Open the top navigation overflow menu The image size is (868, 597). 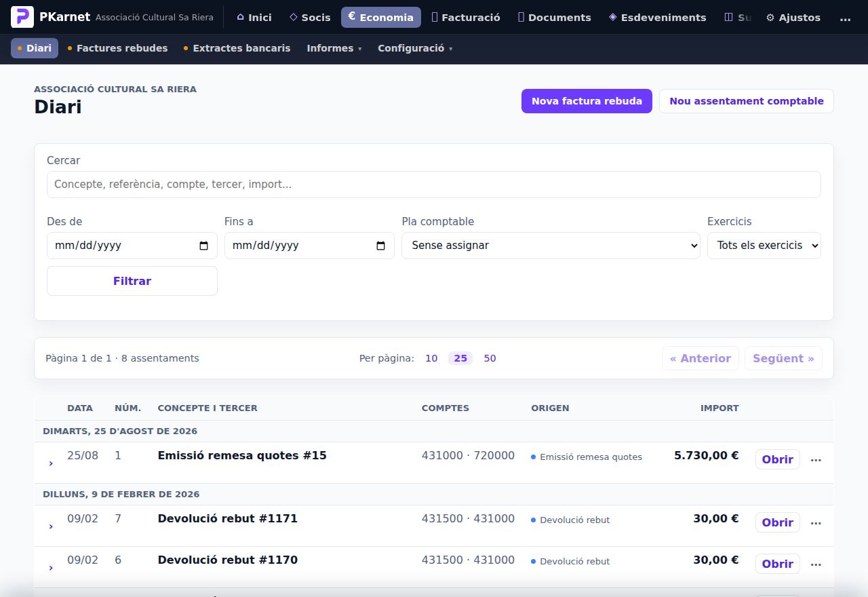[845, 18]
